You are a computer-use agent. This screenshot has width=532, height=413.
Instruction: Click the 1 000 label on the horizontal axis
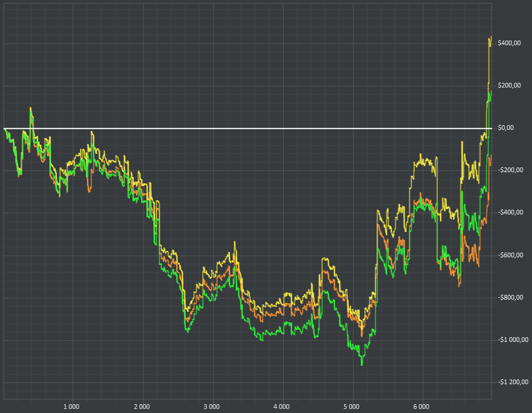coord(72,407)
